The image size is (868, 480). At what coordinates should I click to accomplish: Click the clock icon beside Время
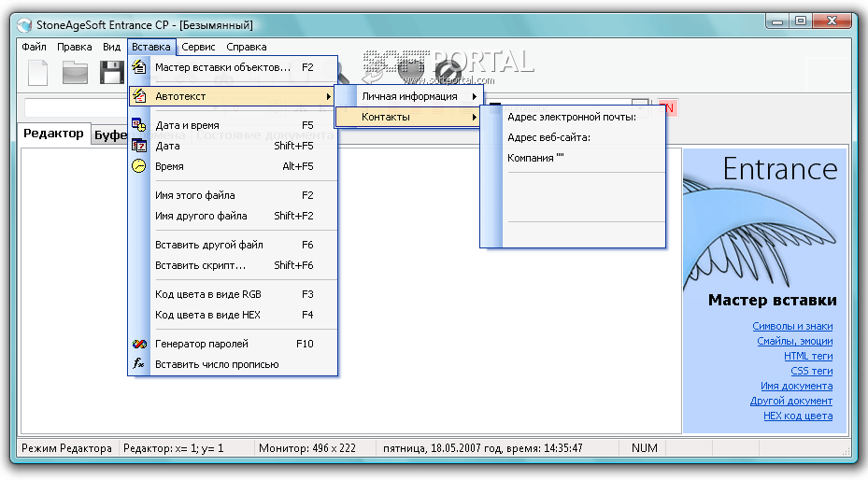(x=139, y=166)
